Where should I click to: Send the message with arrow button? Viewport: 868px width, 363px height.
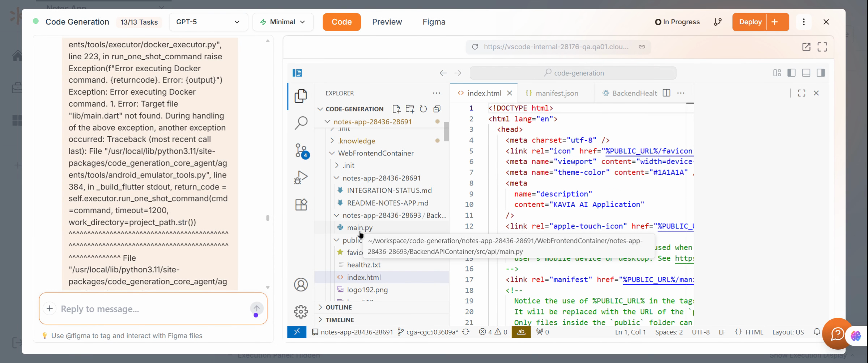[256, 308]
